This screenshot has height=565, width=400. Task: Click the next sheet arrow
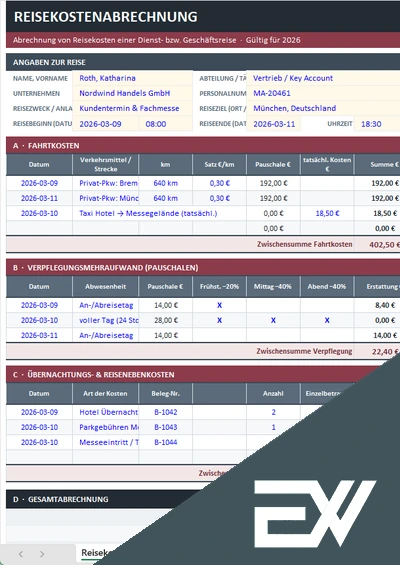click(x=42, y=554)
